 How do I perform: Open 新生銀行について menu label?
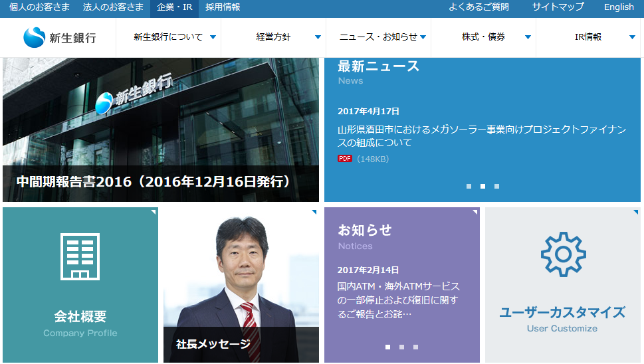click(x=168, y=37)
